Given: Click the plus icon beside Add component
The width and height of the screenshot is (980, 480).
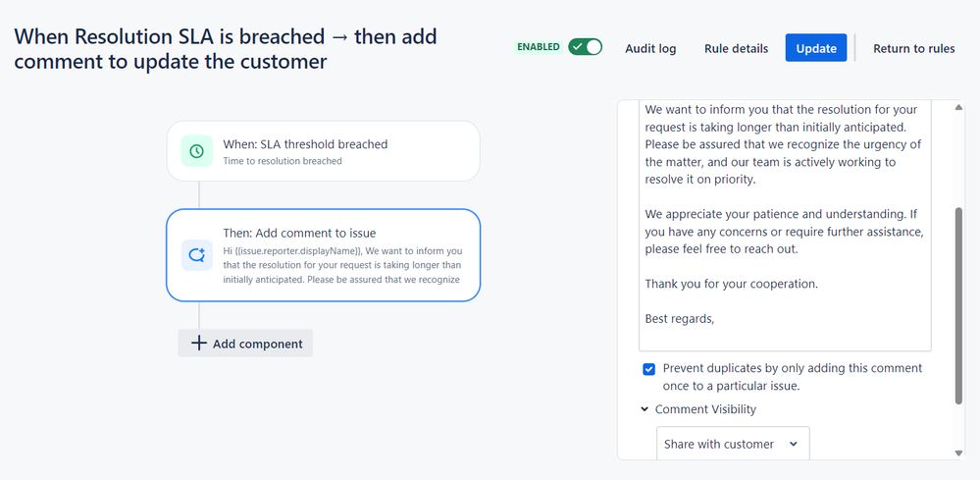Looking at the screenshot, I should pyautogui.click(x=199, y=344).
